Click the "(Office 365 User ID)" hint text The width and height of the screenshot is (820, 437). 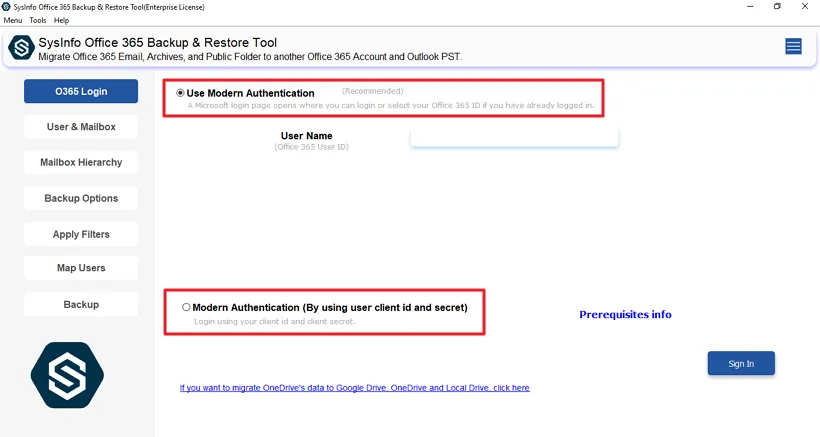tap(311, 147)
